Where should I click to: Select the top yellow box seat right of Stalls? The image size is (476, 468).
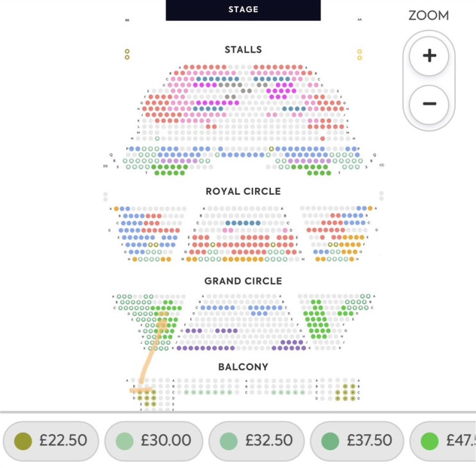(x=359, y=52)
